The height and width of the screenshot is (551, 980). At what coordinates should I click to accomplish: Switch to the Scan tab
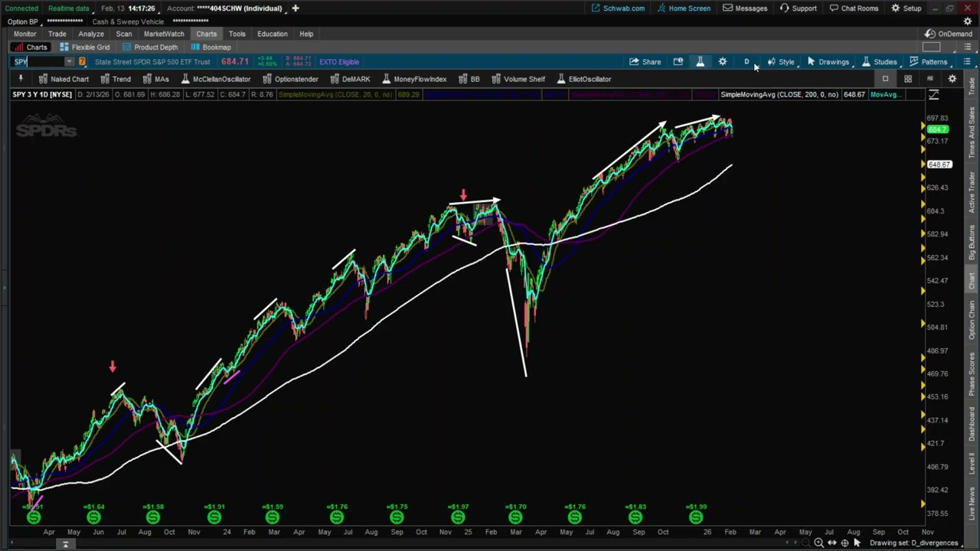click(x=123, y=34)
